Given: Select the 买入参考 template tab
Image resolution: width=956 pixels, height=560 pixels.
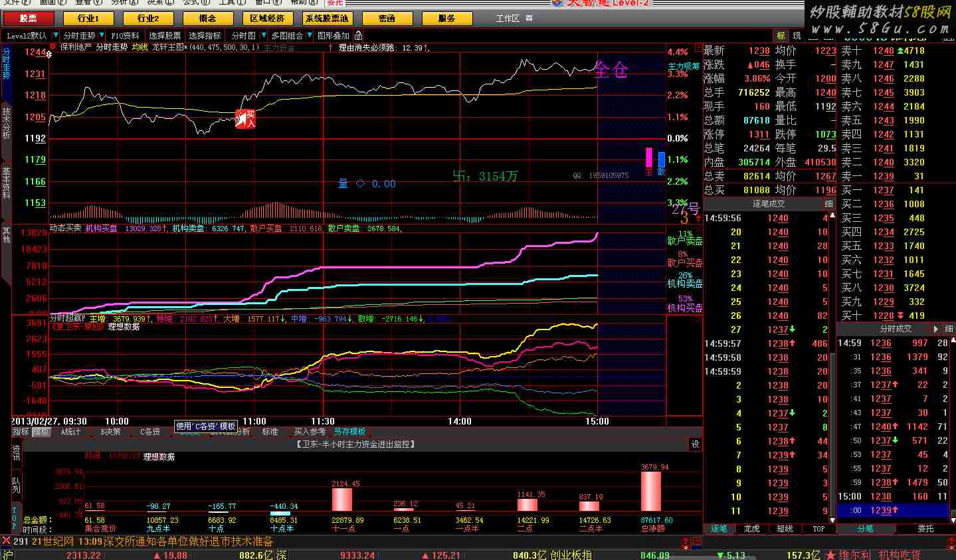Looking at the screenshot, I should click(x=310, y=432).
